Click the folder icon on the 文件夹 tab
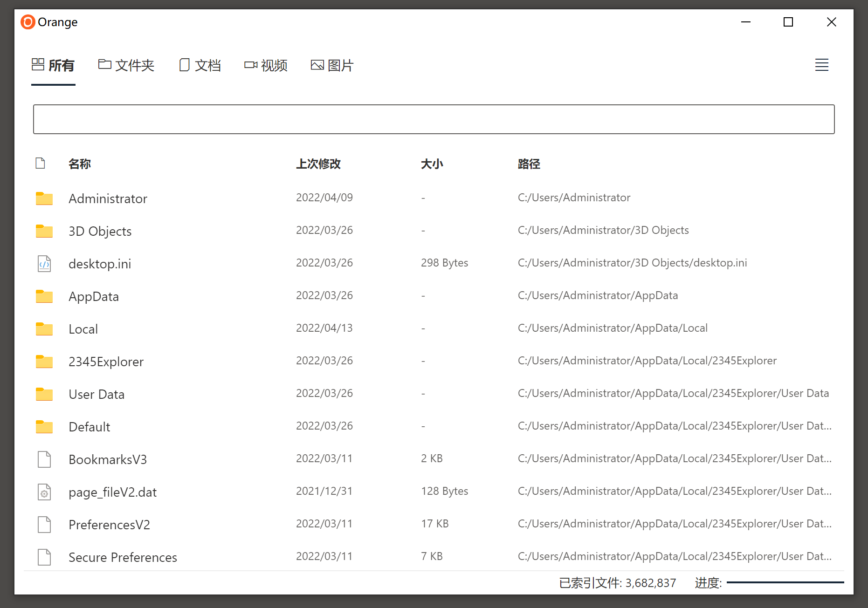868x608 pixels. (x=103, y=65)
